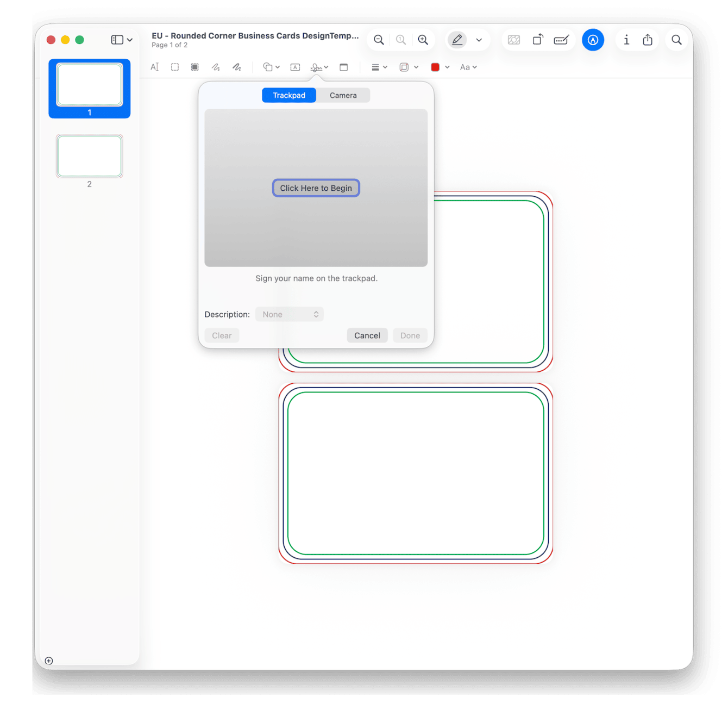Screen dimensions: 728x716
Task: Open the red border color picker
Action: [x=435, y=66]
